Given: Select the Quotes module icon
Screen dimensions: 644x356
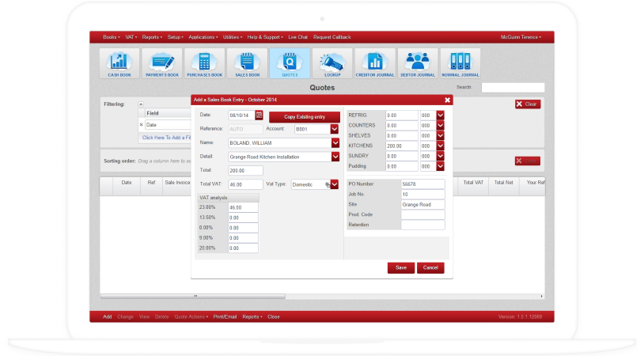Looking at the screenshot, I should point(290,63).
